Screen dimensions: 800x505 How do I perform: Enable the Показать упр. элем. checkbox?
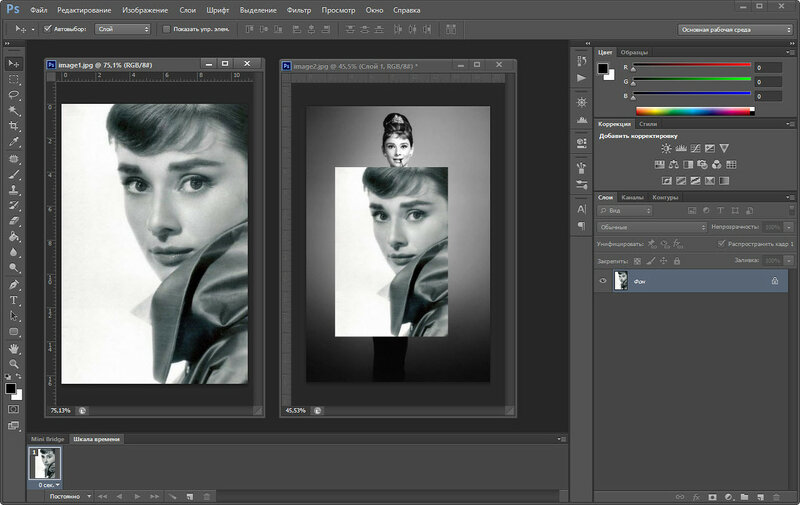[x=166, y=29]
